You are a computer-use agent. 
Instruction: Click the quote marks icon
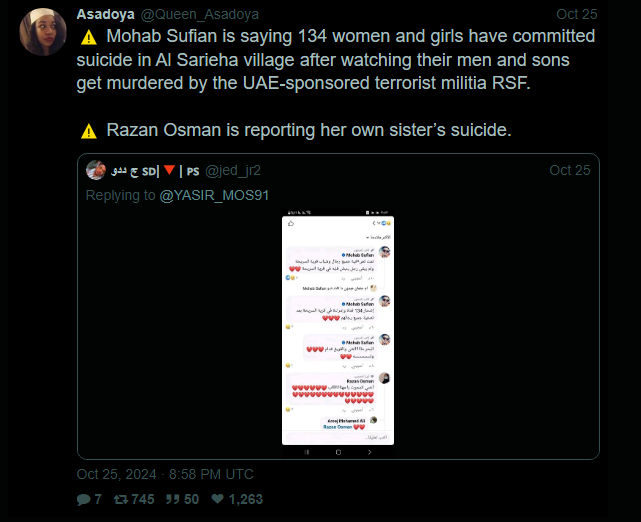coord(173,499)
